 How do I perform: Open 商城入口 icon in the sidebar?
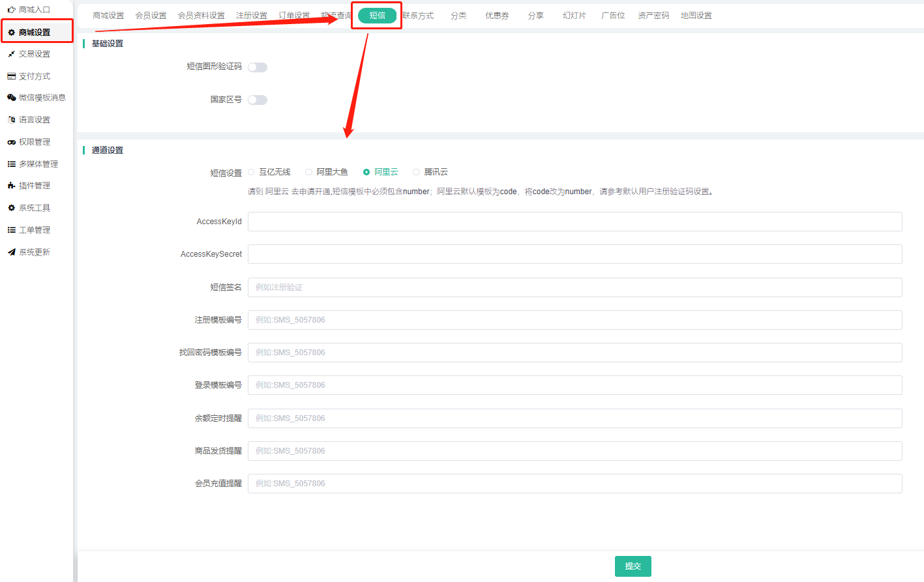[x=11, y=10]
